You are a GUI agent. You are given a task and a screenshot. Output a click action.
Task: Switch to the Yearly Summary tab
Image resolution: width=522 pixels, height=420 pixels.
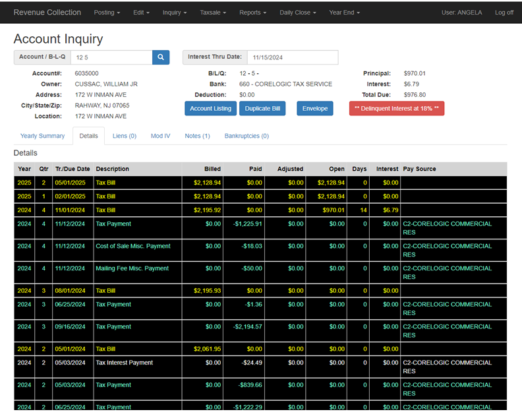point(43,136)
